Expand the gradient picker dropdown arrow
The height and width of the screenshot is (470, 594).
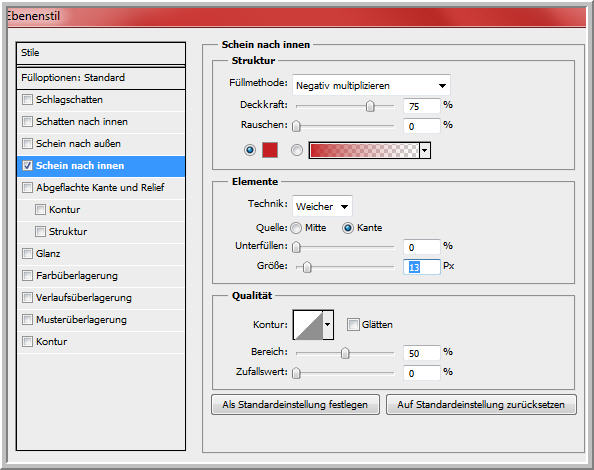coord(425,150)
